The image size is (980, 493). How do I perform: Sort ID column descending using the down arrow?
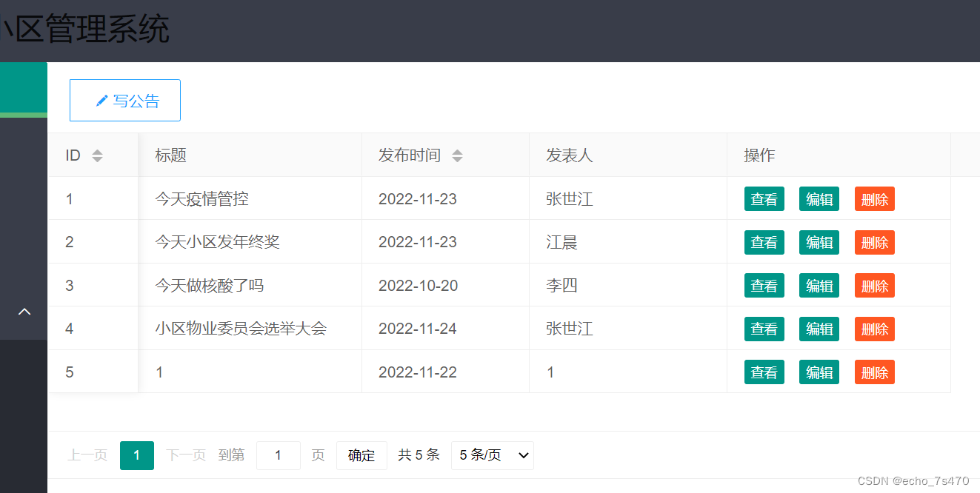[96, 158]
